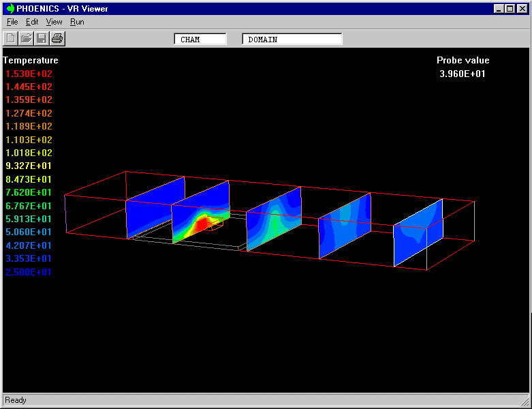The height and width of the screenshot is (409, 532).
Task: Click the red hot spot on the temperature slice
Action: (x=207, y=222)
